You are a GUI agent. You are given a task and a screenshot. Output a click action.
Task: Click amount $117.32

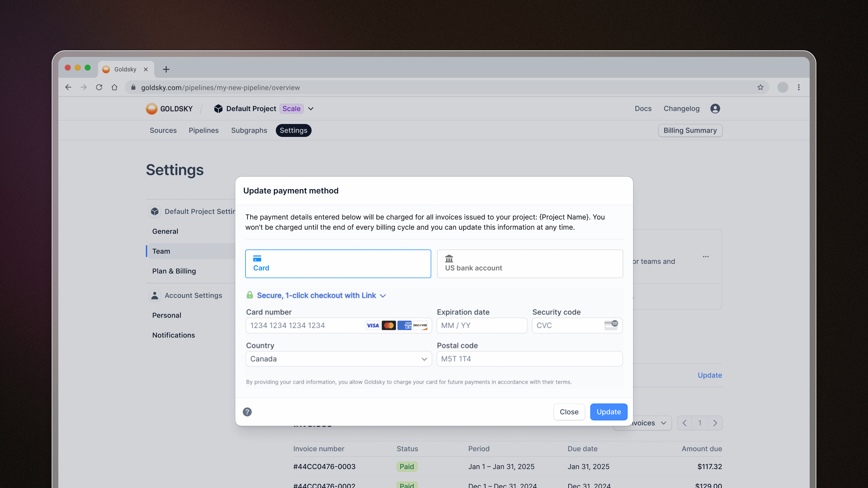[710, 467]
